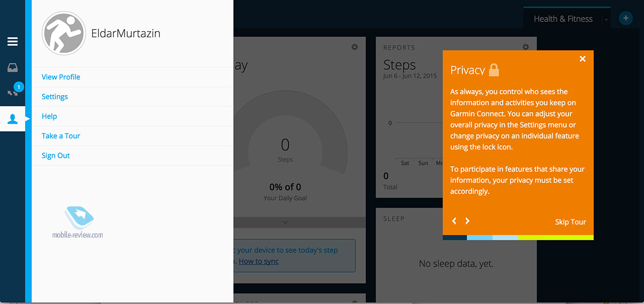Open the hamburger menu icon
The width and height of the screenshot is (644, 304).
[13, 42]
